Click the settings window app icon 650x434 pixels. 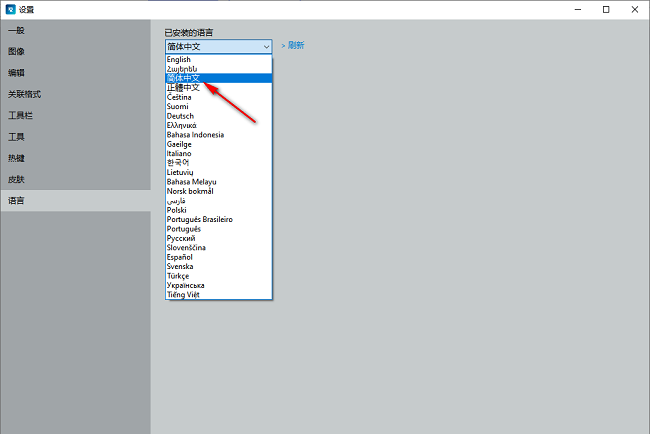pos(10,10)
